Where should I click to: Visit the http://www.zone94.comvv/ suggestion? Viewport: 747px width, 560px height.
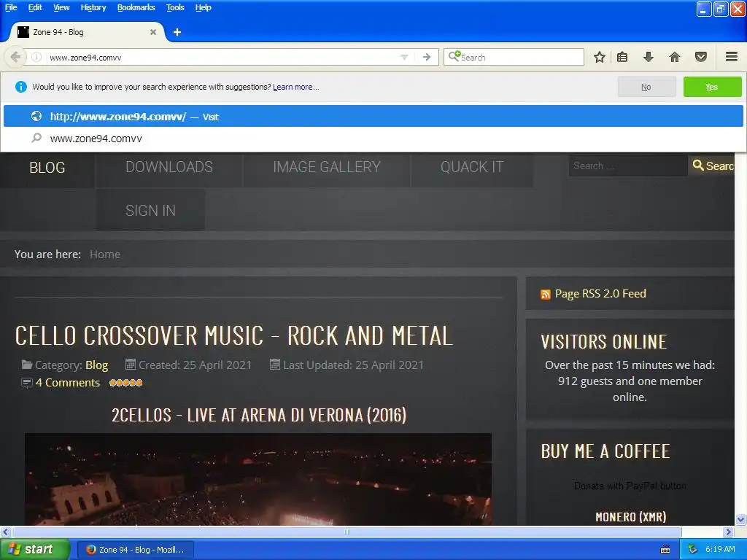[373, 116]
